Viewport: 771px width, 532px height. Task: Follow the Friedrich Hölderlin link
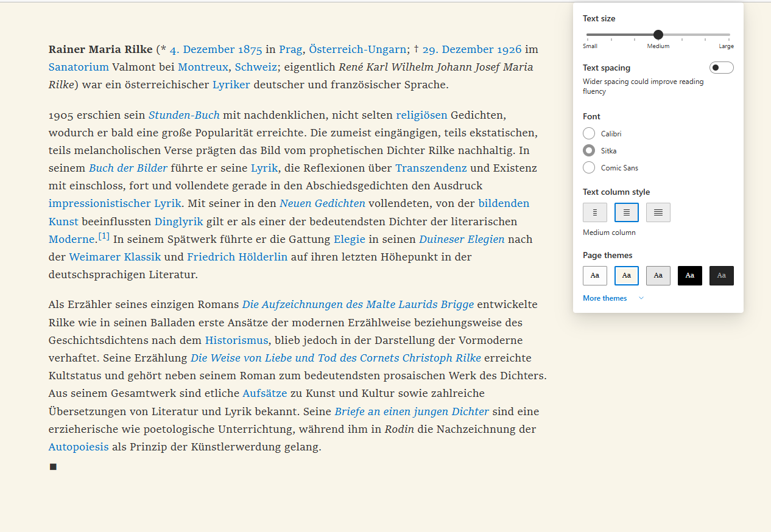click(x=237, y=257)
